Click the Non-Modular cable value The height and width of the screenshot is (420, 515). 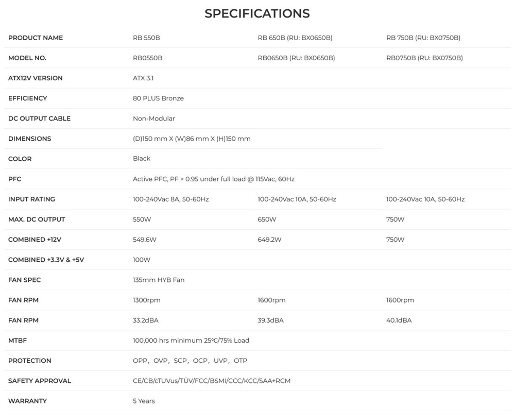154,118
